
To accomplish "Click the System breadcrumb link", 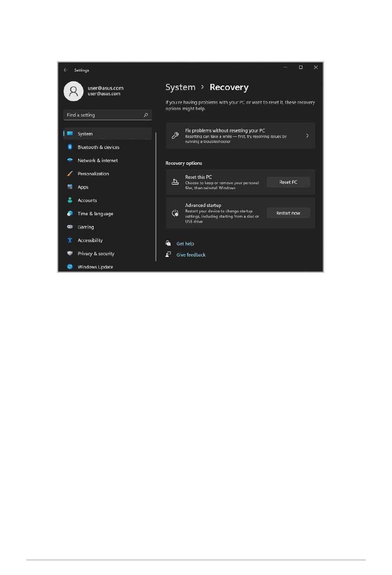I will click(x=180, y=88).
